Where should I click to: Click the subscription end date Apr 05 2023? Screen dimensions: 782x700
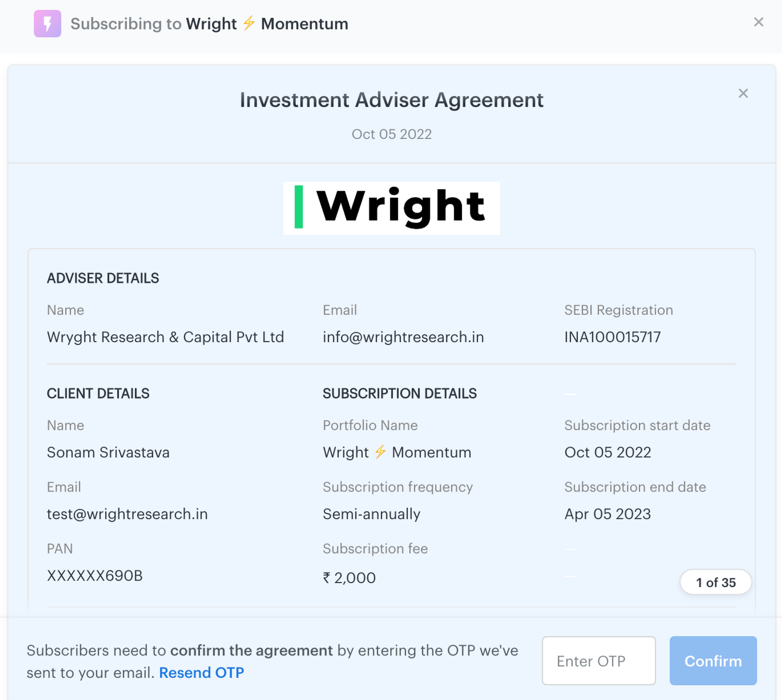(608, 514)
